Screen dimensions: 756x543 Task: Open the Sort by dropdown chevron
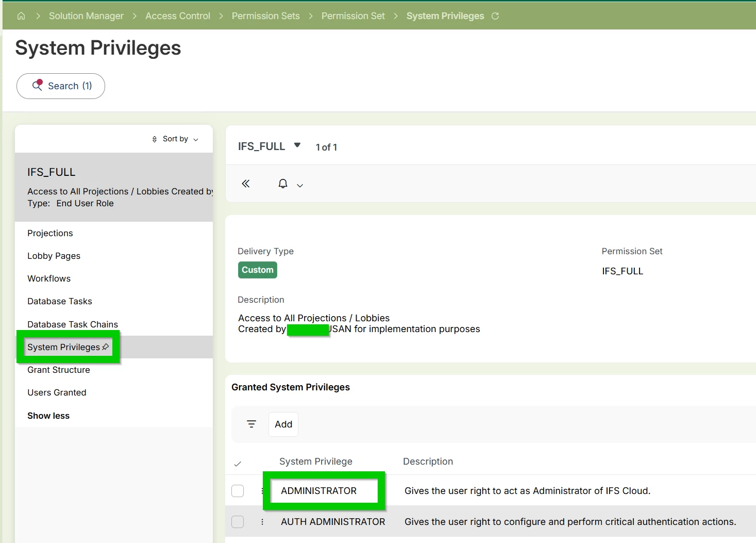point(196,140)
